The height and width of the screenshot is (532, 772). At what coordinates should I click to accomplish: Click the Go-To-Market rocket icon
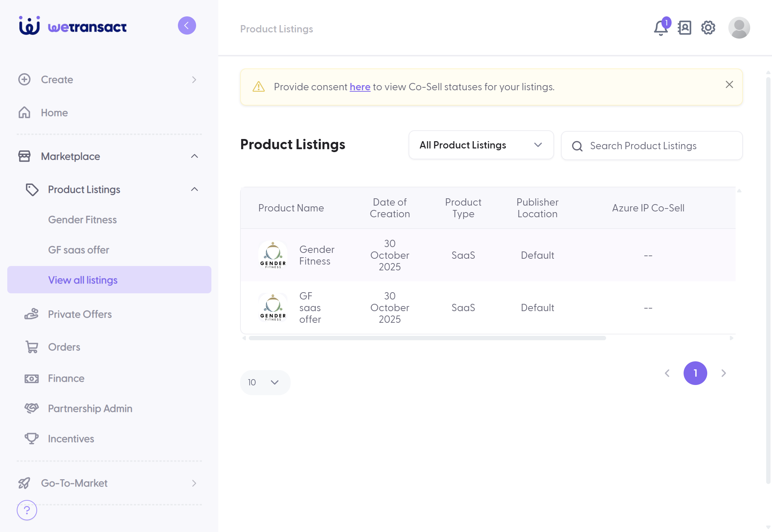(x=24, y=483)
